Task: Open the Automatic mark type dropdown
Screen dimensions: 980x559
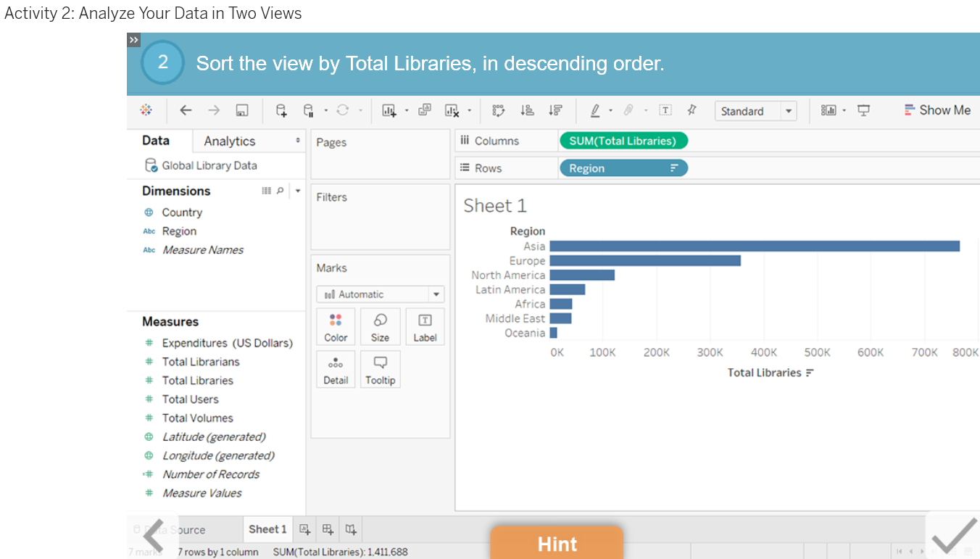Action: pos(435,294)
